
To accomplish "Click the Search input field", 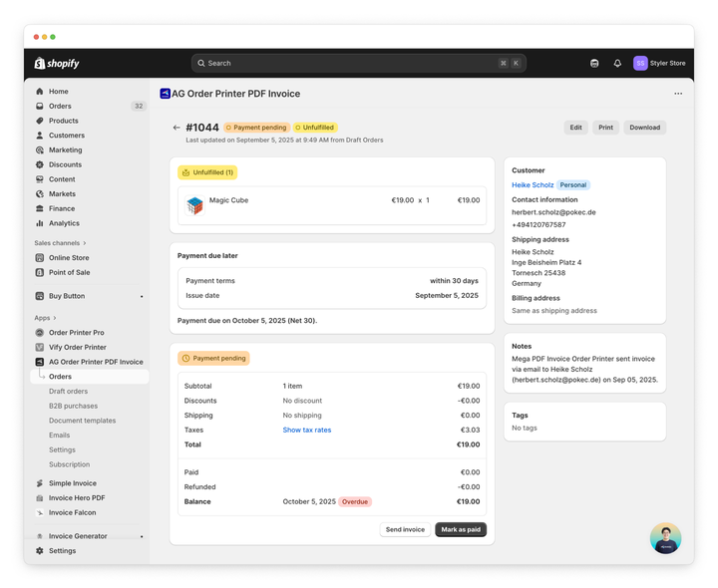I will [x=349, y=63].
